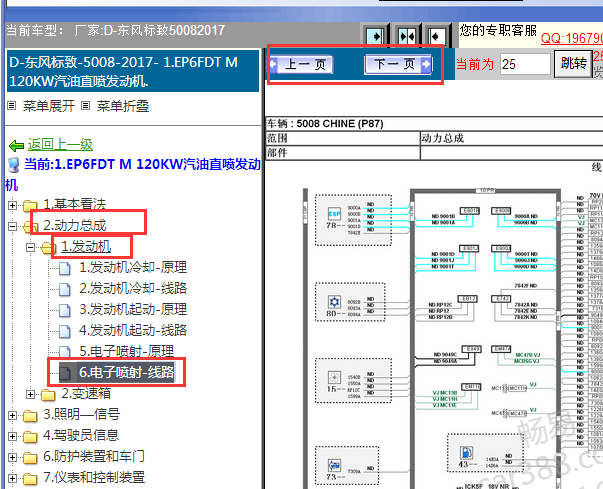Click 菜单展开 to expand all menus

tap(48, 106)
